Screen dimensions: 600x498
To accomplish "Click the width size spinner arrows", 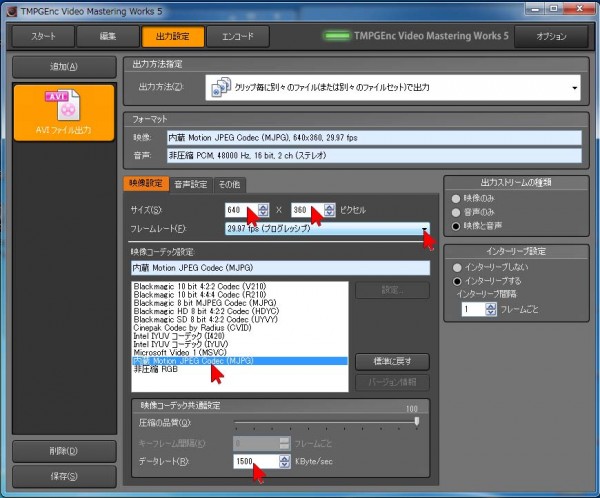I will point(263,211).
